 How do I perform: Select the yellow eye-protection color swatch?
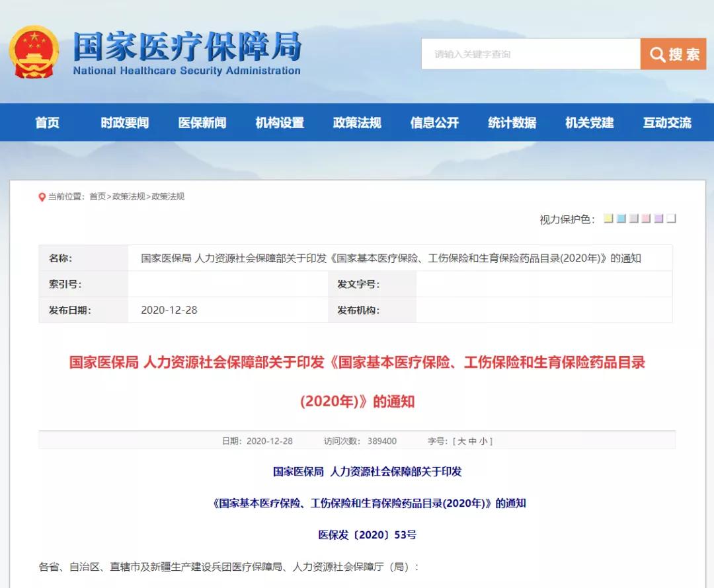point(608,217)
